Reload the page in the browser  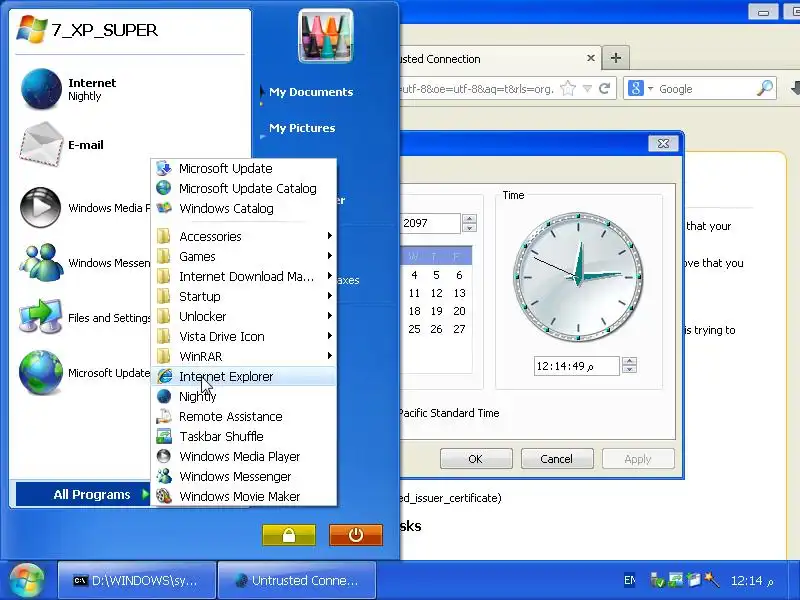coord(605,88)
